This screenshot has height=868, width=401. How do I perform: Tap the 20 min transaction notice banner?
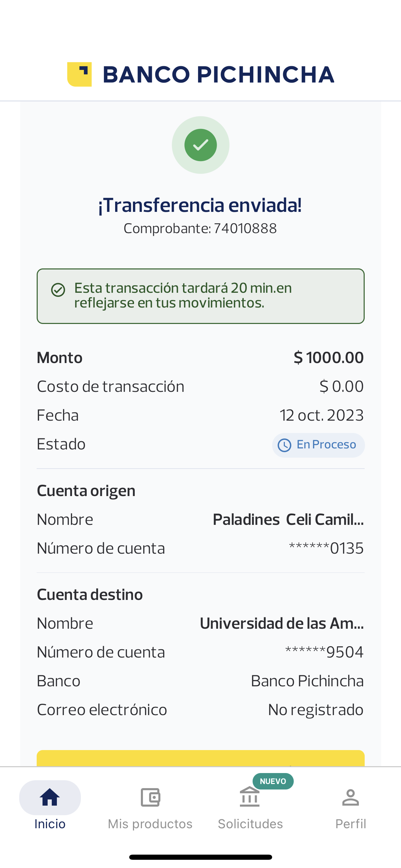pyautogui.click(x=200, y=296)
